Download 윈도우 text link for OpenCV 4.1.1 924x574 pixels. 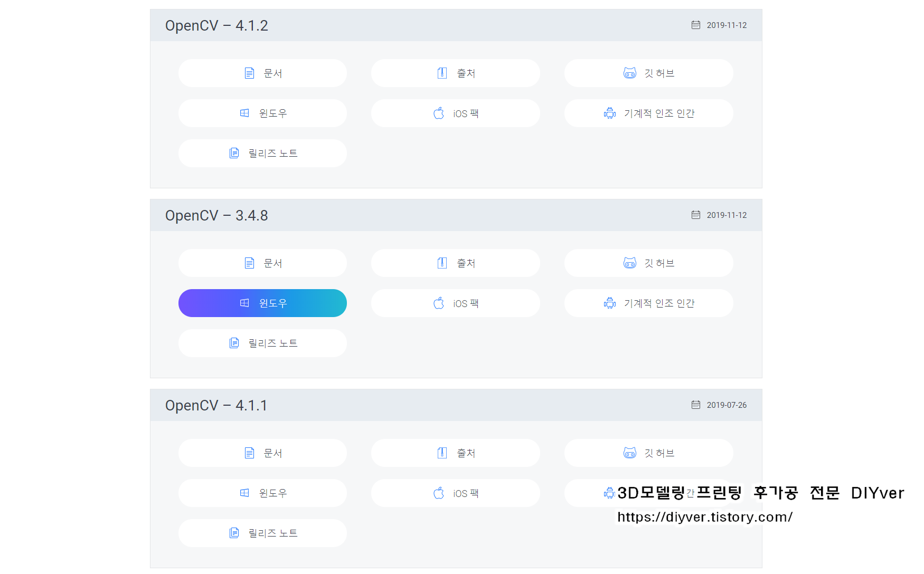(273, 493)
